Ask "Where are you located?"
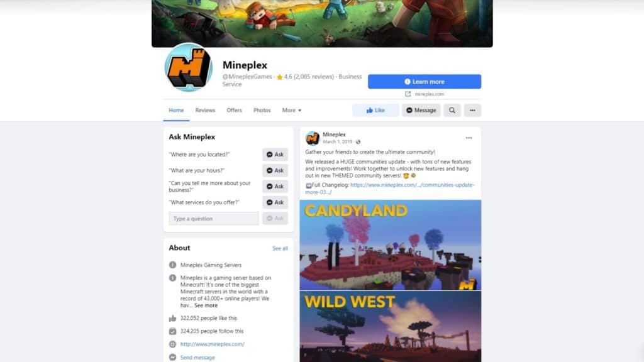 (x=275, y=155)
